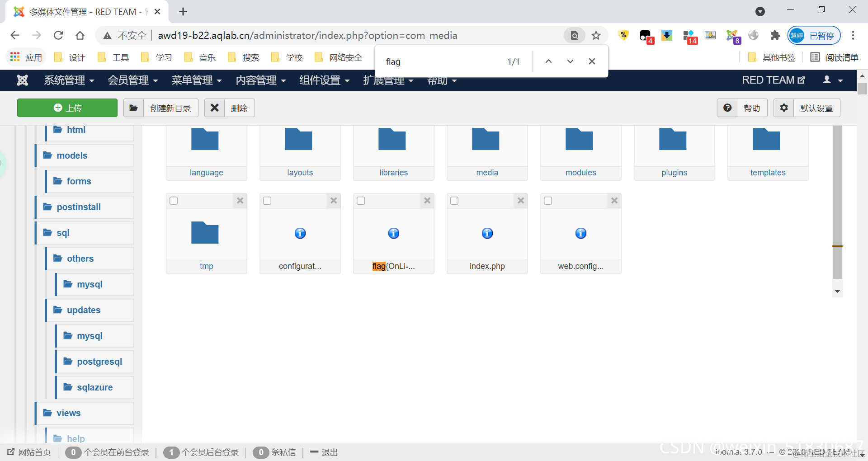Open the 学习 bookmarks folder

[156, 57]
